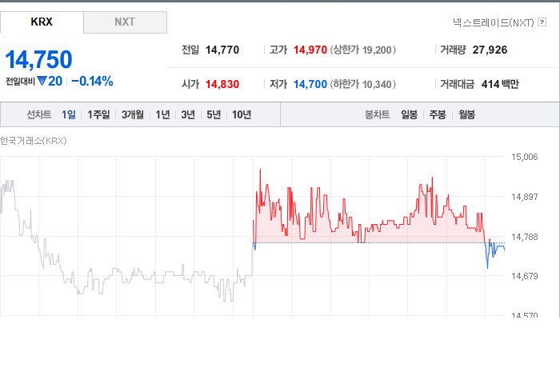Click the 거래량 value 27,926
560x392 pixels.
(490, 50)
